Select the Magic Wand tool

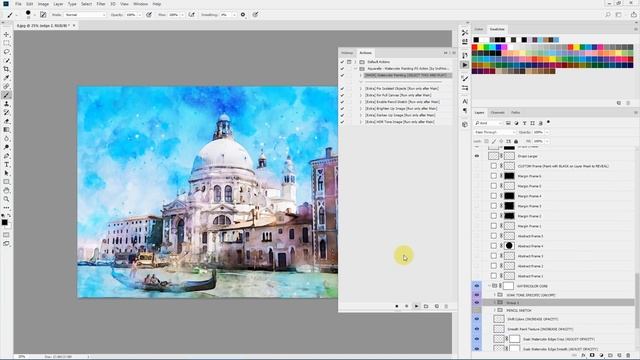pyautogui.click(x=6, y=60)
